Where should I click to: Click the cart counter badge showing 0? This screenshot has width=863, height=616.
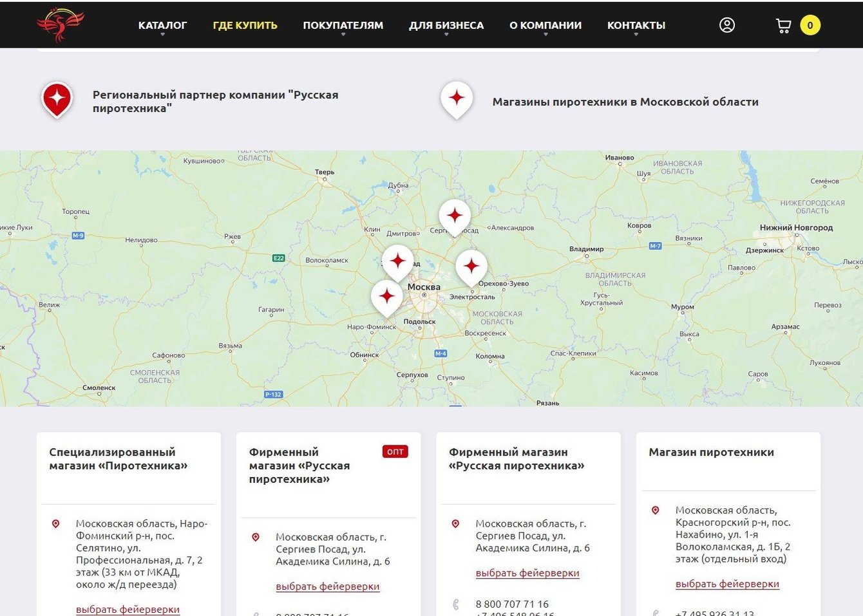point(810,26)
